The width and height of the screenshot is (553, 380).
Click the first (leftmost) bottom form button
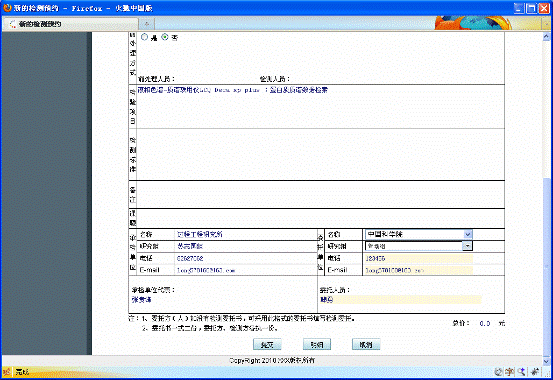pyautogui.click(x=267, y=345)
